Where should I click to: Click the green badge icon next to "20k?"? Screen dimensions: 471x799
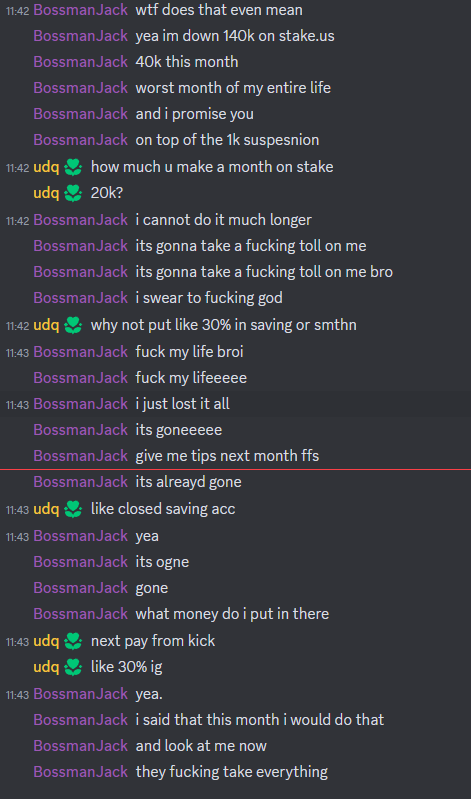73,193
